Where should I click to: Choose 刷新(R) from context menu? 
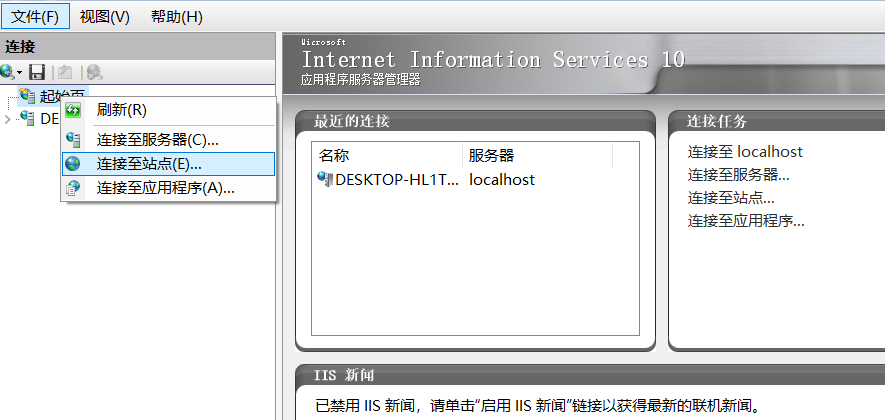168,110
